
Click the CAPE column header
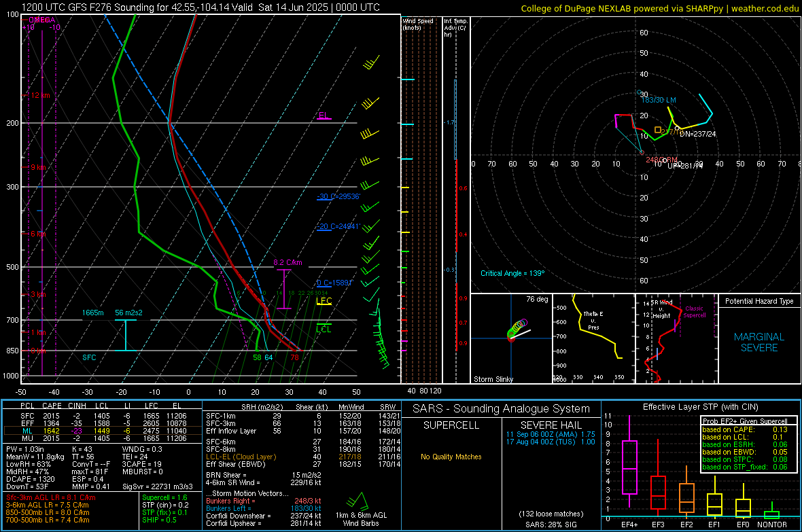pyautogui.click(x=52, y=406)
